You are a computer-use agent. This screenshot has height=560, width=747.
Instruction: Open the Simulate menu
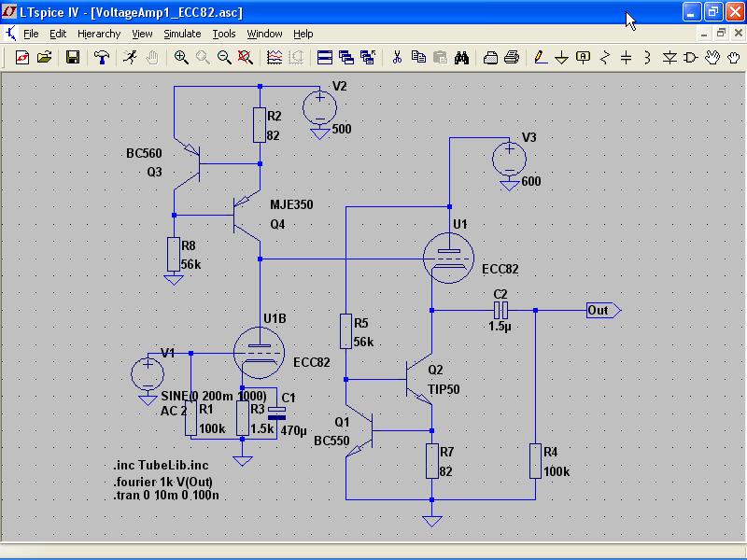tap(182, 34)
